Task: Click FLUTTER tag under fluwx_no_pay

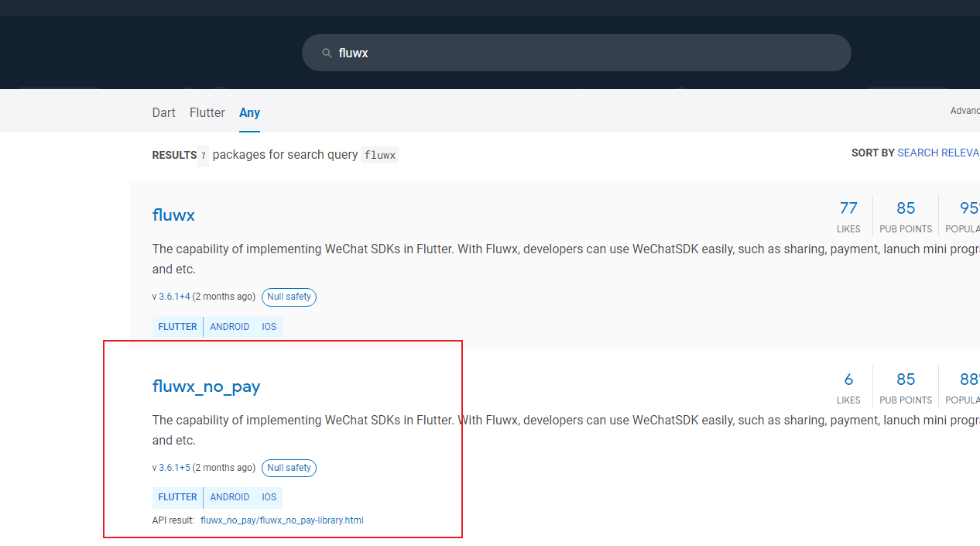Action: 177,497
